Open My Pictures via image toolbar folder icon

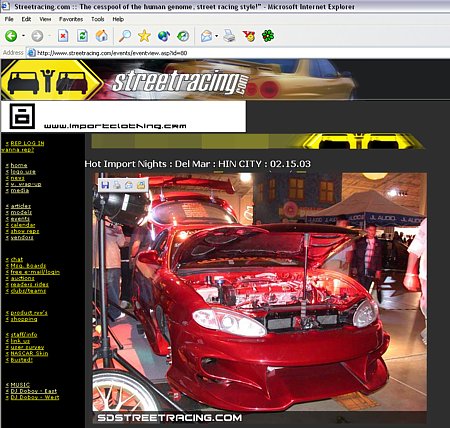pyautogui.click(x=141, y=185)
